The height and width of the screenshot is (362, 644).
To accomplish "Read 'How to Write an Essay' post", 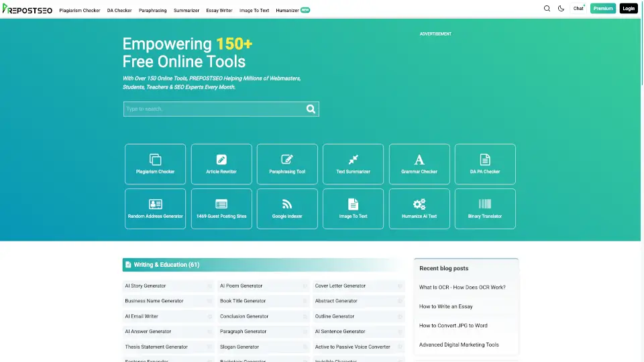I will [x=446, y=306].
